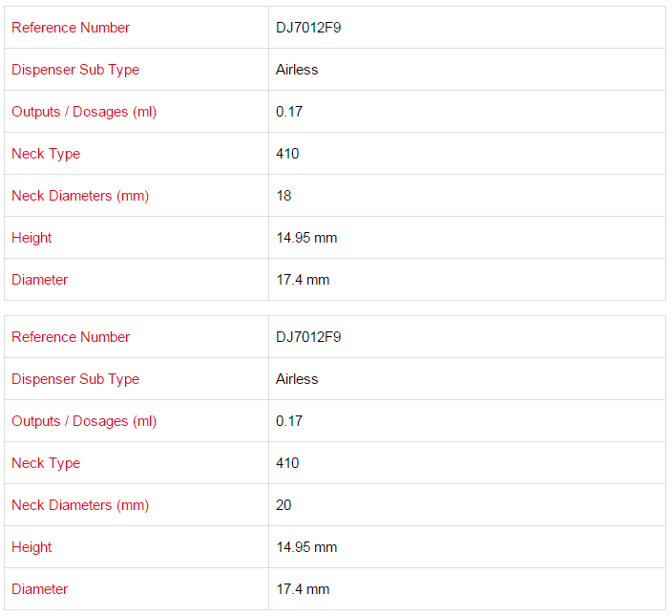Click Neck Type label in first table

click(46, 154)
